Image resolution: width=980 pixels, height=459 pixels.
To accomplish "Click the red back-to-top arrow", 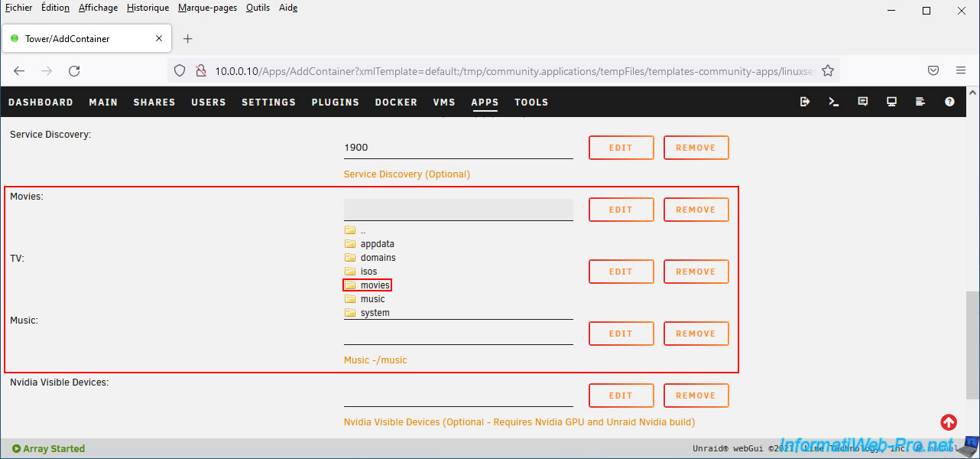I will pyautogui.click(x=948, y=422).
